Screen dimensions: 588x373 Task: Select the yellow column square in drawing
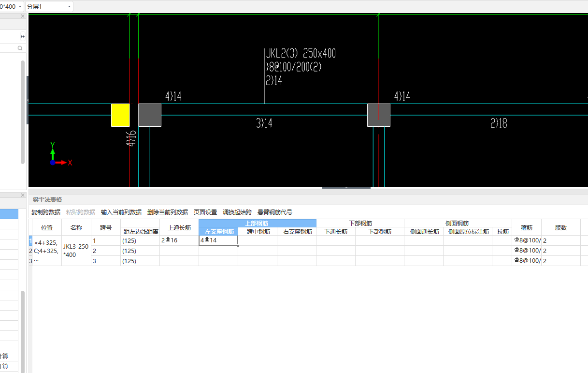click(x=120, y=115)
